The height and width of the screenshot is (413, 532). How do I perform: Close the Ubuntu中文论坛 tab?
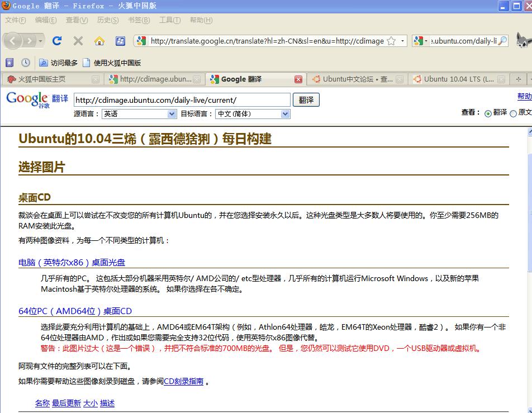pos(400,79)
